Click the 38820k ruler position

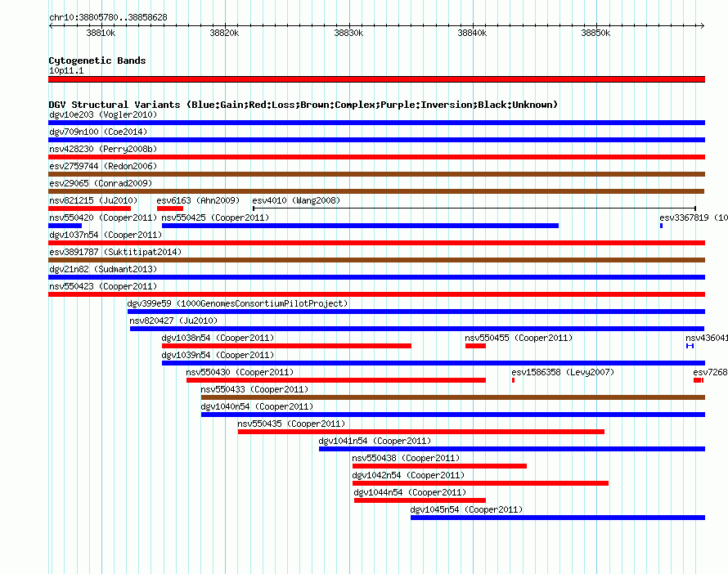(x=224, y=33)
